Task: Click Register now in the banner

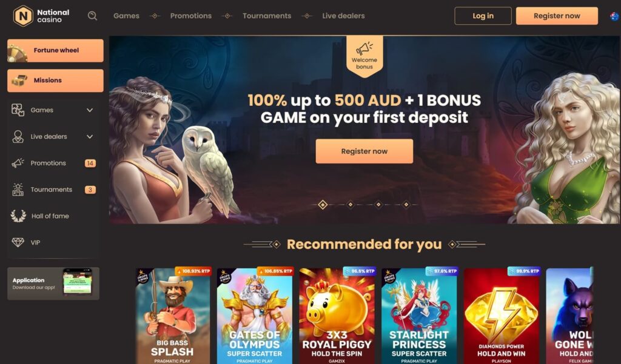Action: tap(364, 151)
